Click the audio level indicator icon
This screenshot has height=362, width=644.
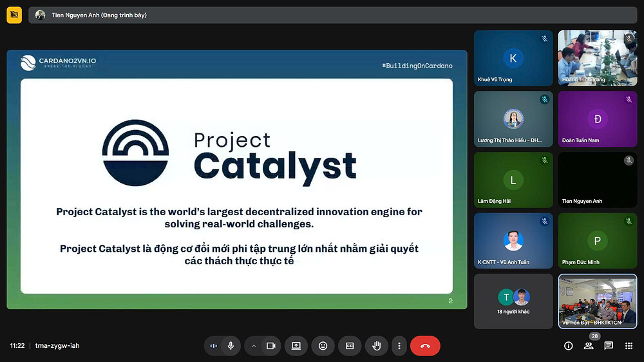click(x=214, y=346)
